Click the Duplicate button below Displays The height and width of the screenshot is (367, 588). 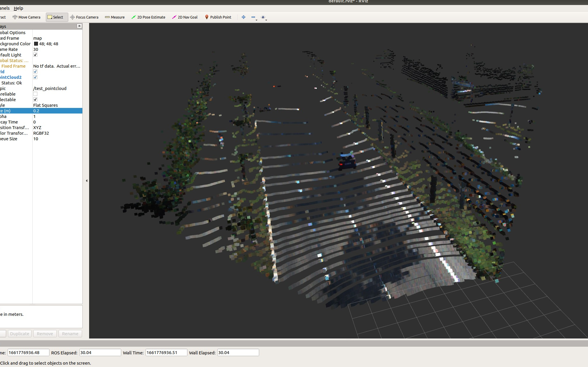(19, 333)
